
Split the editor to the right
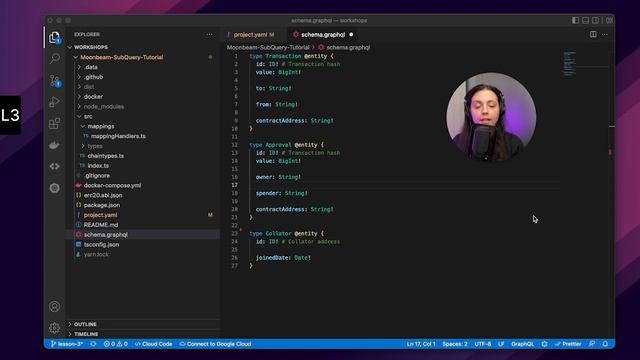tap(593, 34)
